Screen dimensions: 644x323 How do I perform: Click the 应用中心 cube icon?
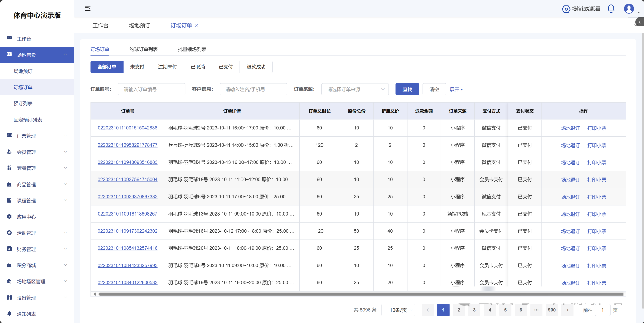[9, 217]
